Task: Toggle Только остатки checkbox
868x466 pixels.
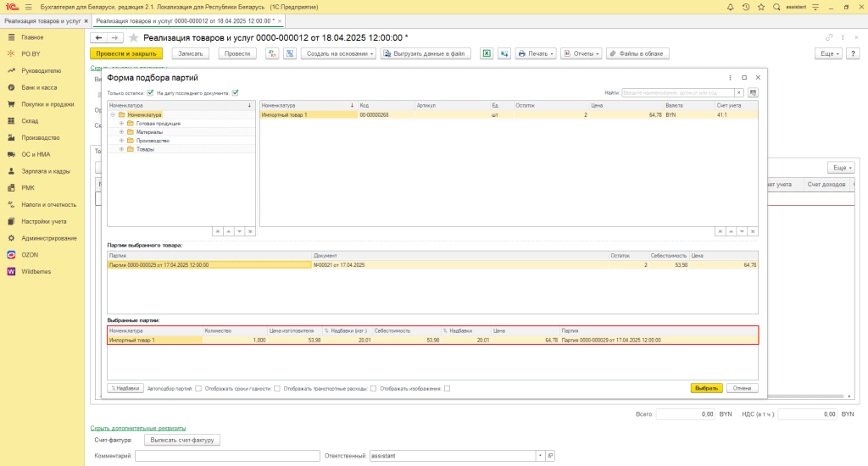Action: (x=150, y=93)
